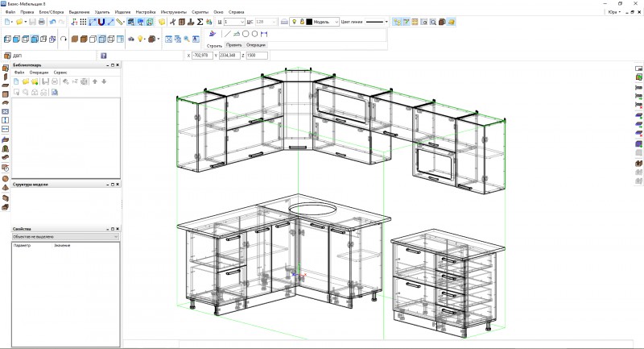Click the scissors cut tool icon
The width and height of the screenshot is (644, 349).
[172, 22]
